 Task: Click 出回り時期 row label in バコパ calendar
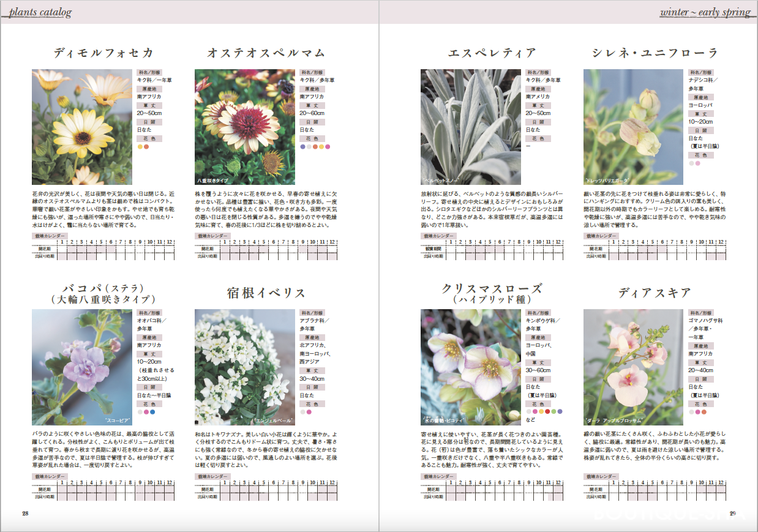click(44, 497)
